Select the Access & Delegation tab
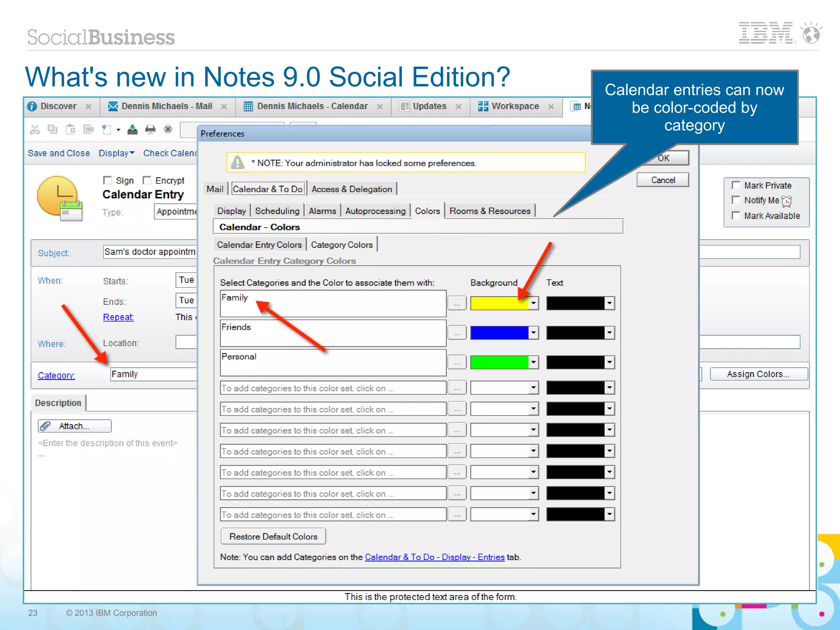 (352, 189)
